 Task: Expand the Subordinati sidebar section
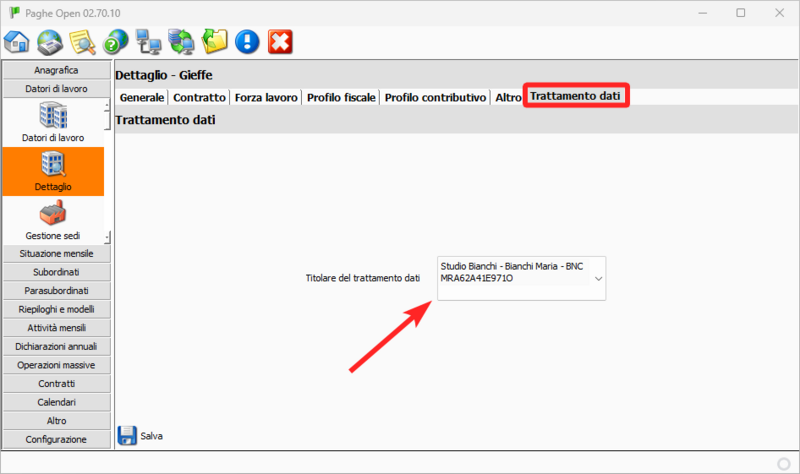pos(56,272)
